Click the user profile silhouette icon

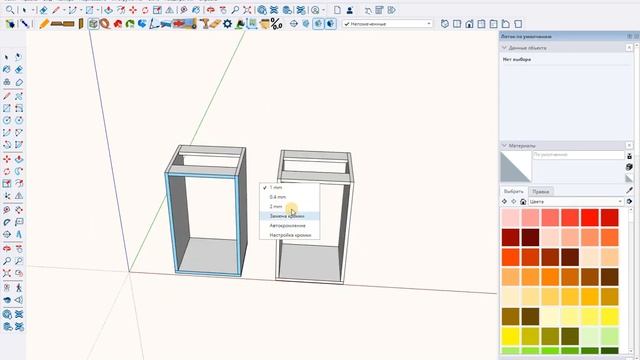click(350, 10)
